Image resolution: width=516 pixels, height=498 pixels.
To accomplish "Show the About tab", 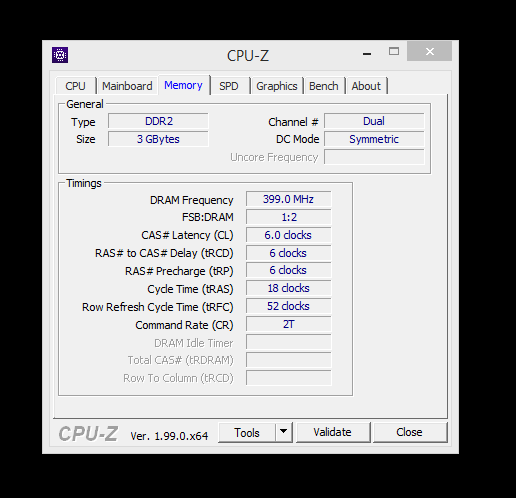I will (366, 86).
